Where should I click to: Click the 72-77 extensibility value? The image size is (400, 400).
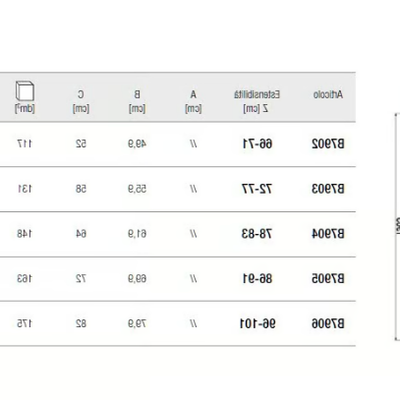pos(257,189)
